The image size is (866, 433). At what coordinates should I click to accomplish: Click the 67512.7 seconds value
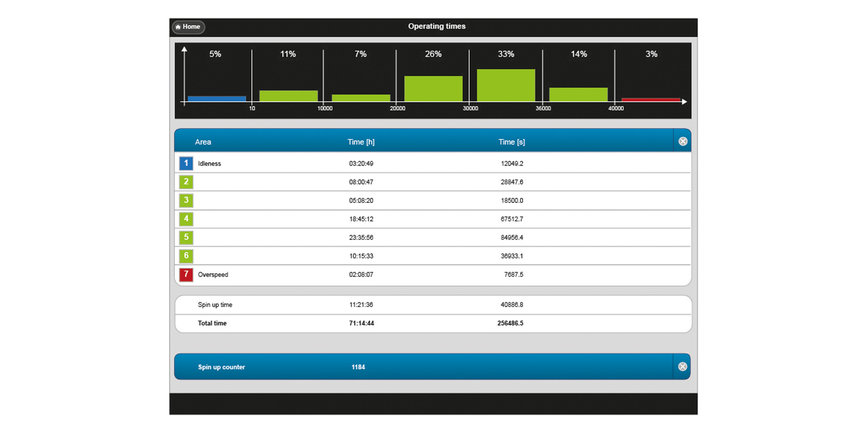click(x=512, y=219)
